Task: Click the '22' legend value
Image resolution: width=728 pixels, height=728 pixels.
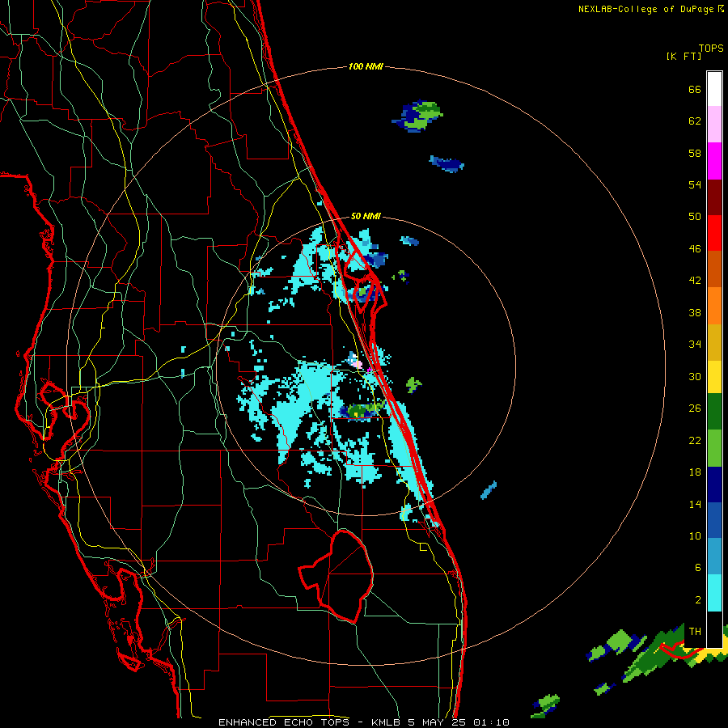Action: point(695,440)
